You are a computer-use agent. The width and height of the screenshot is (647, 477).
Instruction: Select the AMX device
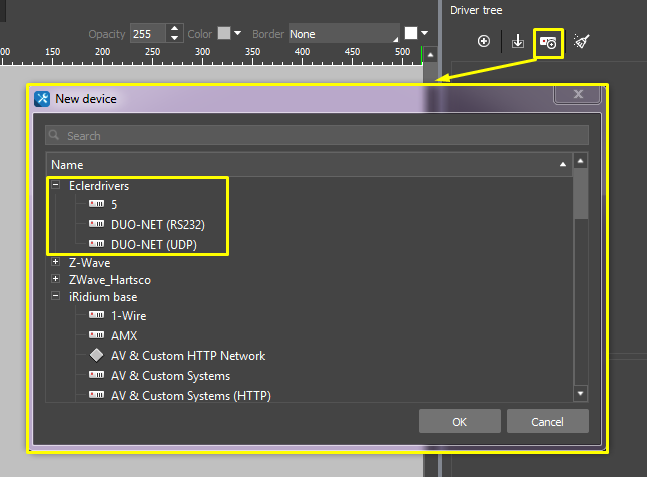pyautogui.click(x=123, y=336)
